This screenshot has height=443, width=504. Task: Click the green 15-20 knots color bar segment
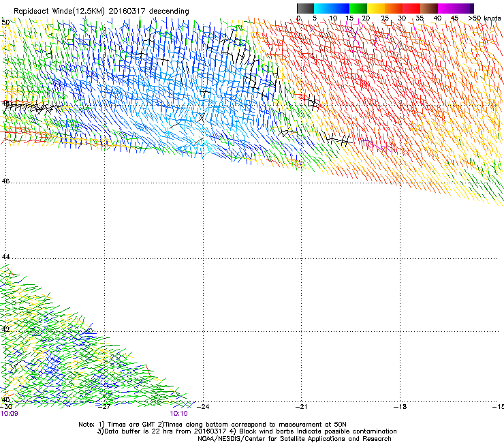(358, 8)
